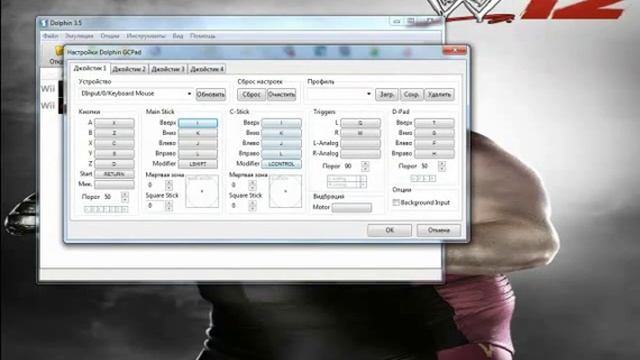Viewport: 640px width, 360px height.
Task: Click the empty L-Analog binding
Action: click(x=360, y=143)
